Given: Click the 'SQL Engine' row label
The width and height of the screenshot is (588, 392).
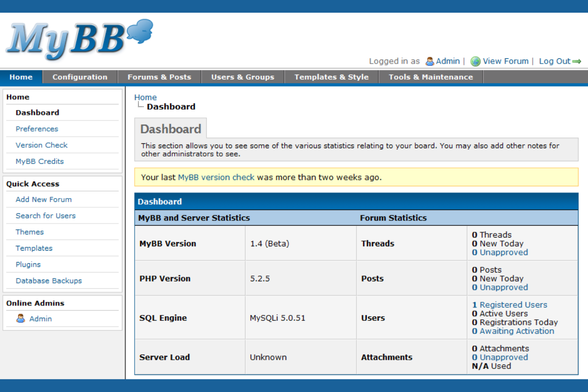Looking at the screenshot, I should click(x=163, y=318).
